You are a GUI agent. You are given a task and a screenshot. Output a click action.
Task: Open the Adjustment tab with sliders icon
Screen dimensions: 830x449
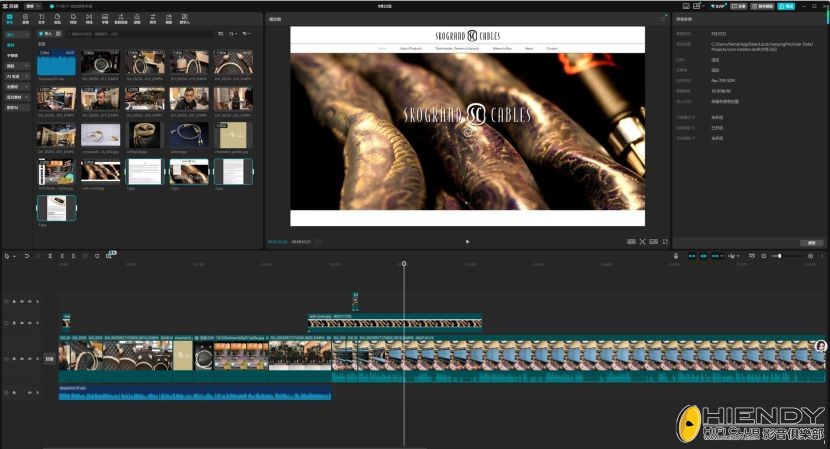[x=152, y=19]
